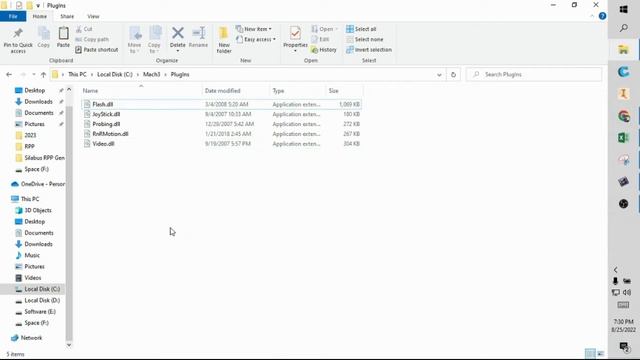Go back with the navigation arrow

pyautogui.click(x=9, y=74)
